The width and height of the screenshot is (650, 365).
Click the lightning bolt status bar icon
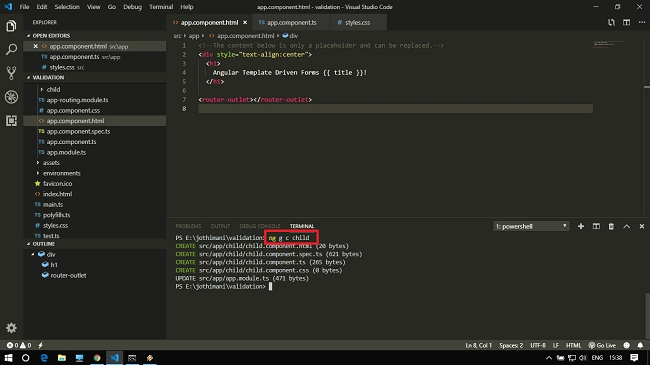pos(40,345)
